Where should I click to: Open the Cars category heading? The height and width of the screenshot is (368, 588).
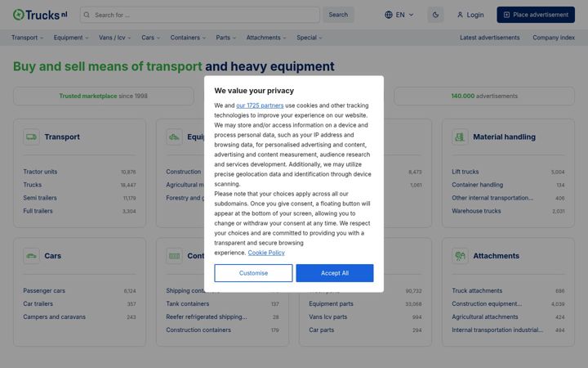[52, 256]
